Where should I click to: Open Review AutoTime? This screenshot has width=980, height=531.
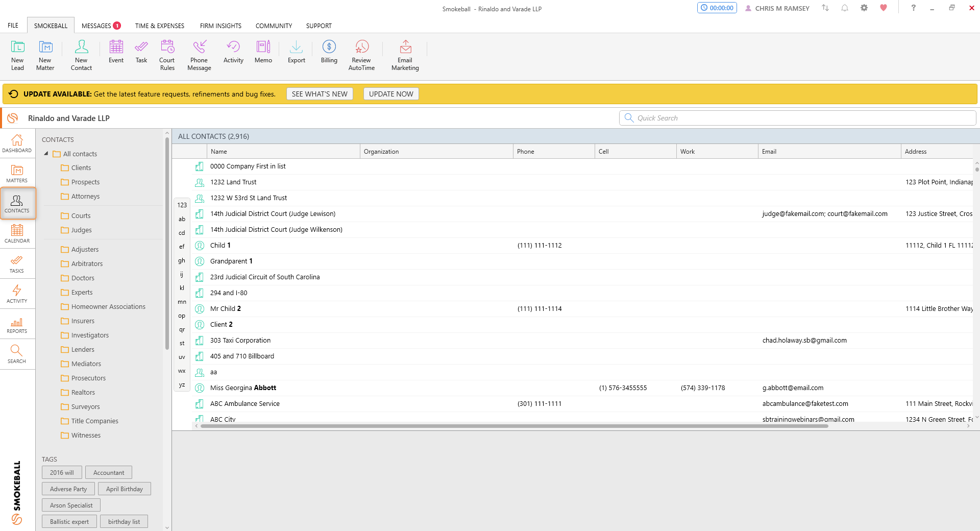pyautogui.click(x=361, y=55)
